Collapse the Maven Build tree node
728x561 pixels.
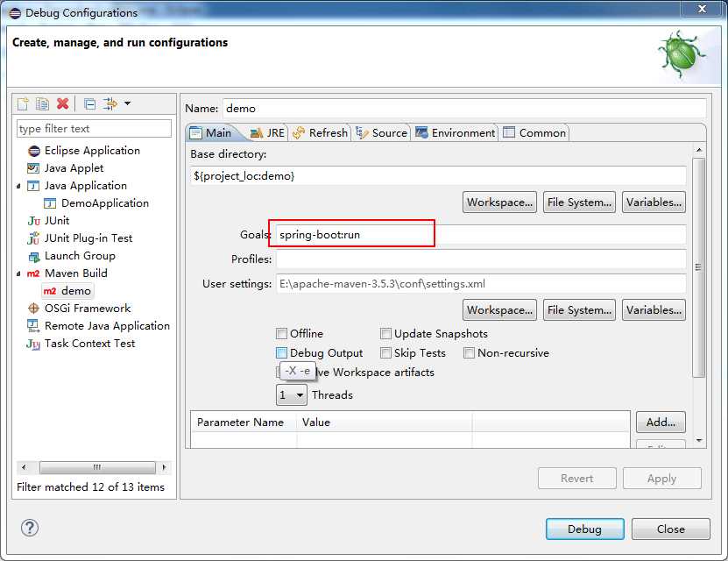[18, 274]
